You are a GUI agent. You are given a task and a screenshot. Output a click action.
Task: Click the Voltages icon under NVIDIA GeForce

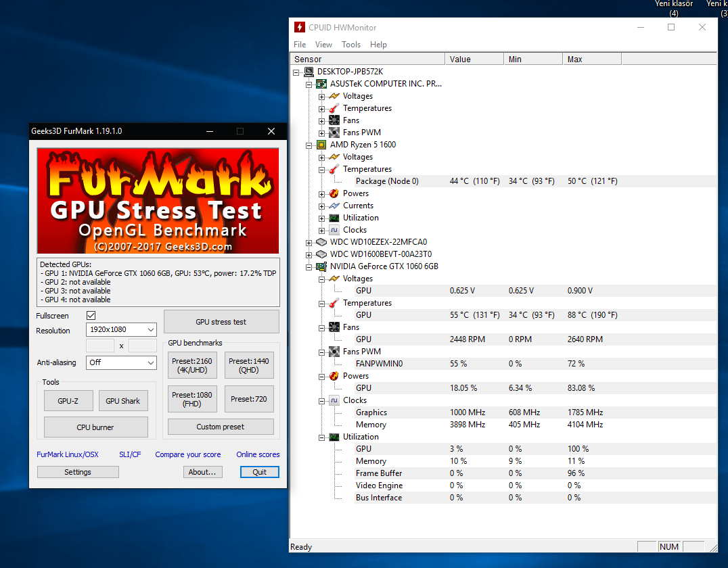tap(334, 279)
